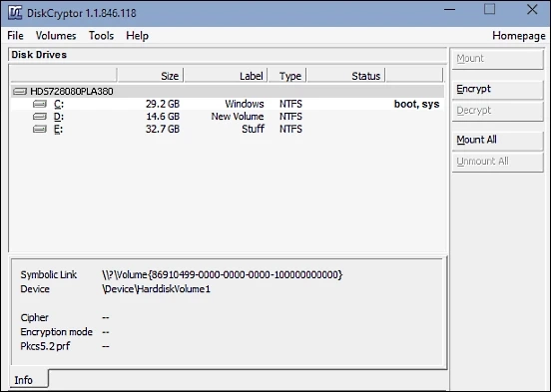Click the \Device\HarddiskVolume1 value

tap(157, 289)
